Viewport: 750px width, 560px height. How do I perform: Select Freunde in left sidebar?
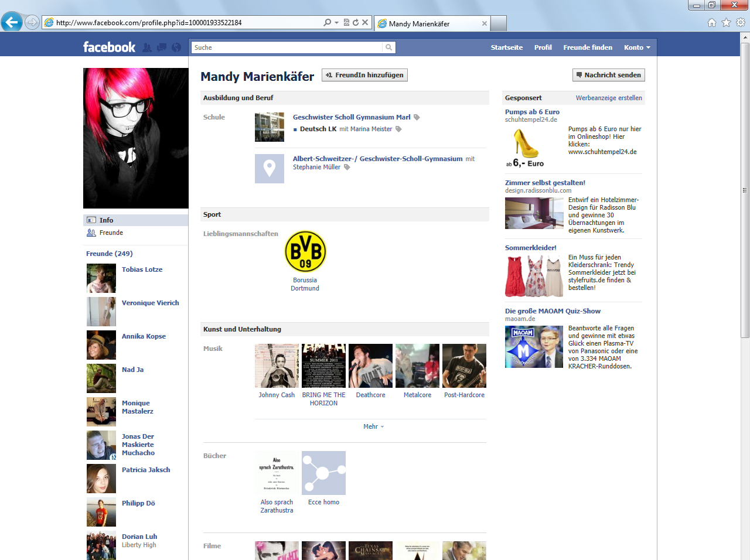[x=111, y=233]
